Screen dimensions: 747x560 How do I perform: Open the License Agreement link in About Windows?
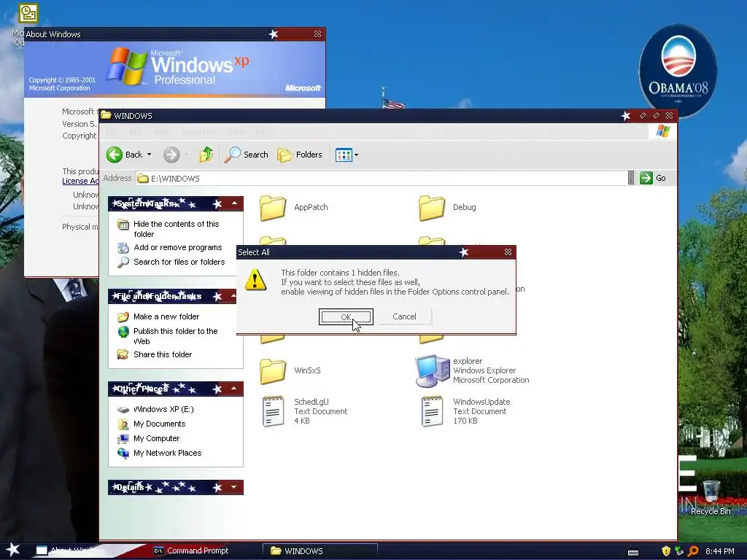point(80,181)
